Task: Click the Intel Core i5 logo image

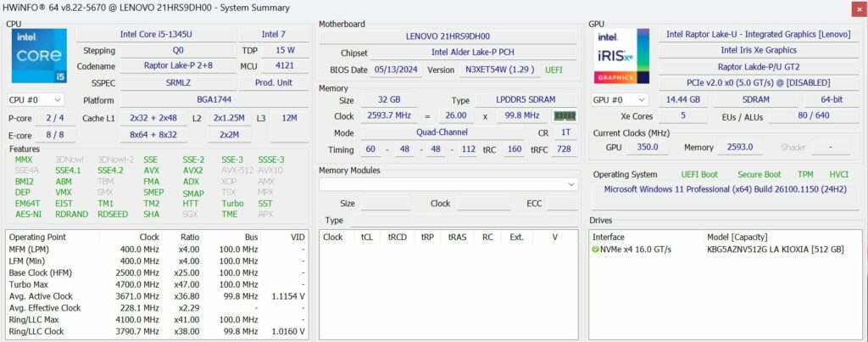Action: [x=39, y=56]
